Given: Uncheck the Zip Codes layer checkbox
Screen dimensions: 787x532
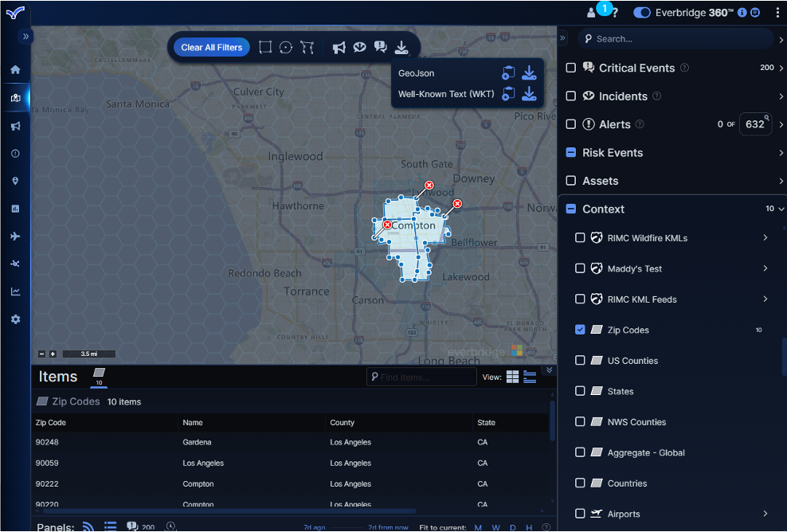Looking at the screenshot, I should click(x=580, y=330).
